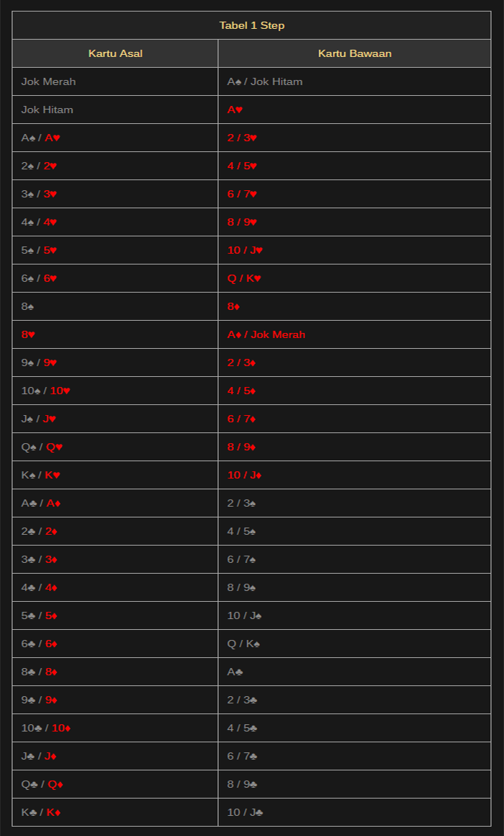The image size is (504, 836).
Task: Select the A♣ / A♦ origin cell
Action: (x=115, y=503)
